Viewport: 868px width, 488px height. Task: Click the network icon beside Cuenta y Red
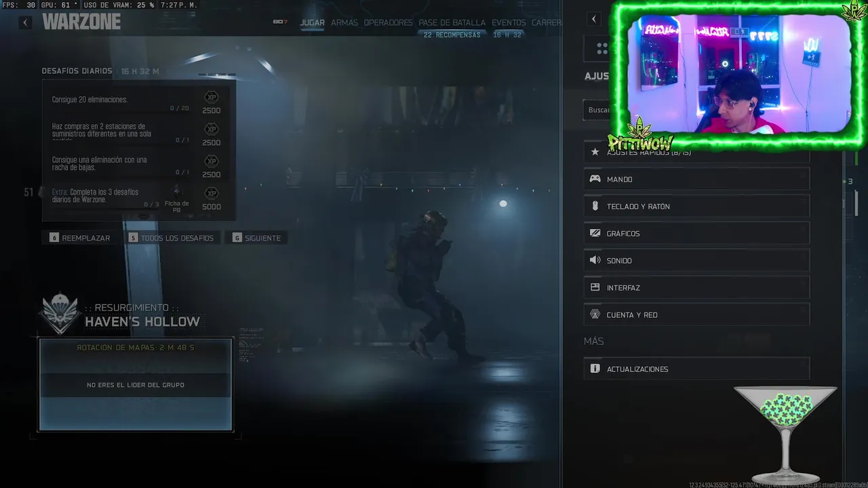595,314
